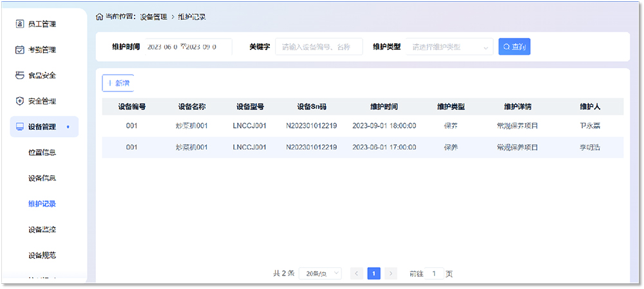644x289 pixels.
Task: Open the 维护类型 dropdown
Action: (450, 47)
